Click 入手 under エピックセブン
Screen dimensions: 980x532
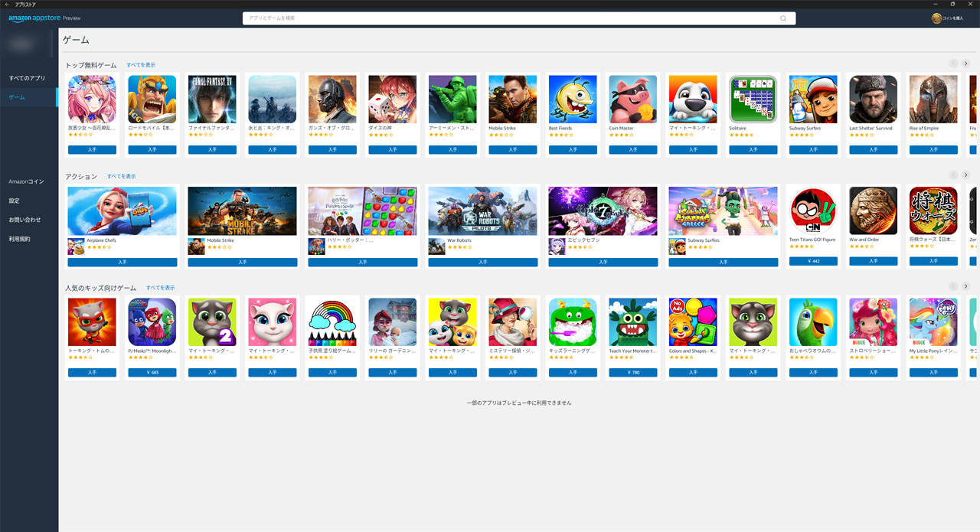[x=603, y=262]
